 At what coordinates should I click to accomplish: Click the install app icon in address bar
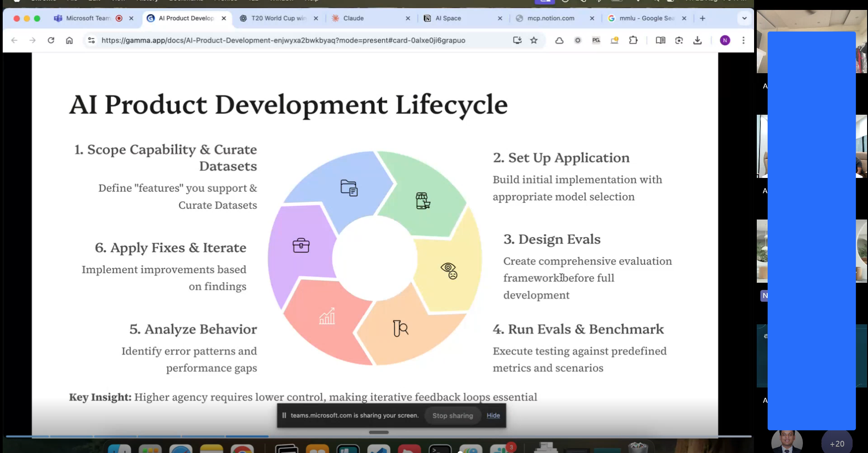coord(517,40)
